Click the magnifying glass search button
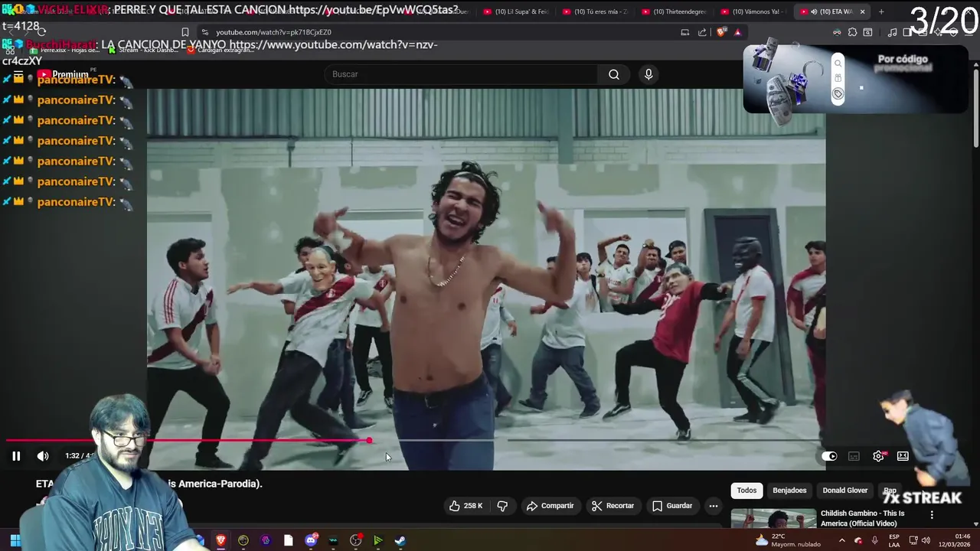The width and height of the screenshot is (980, 551). point(614,74)
